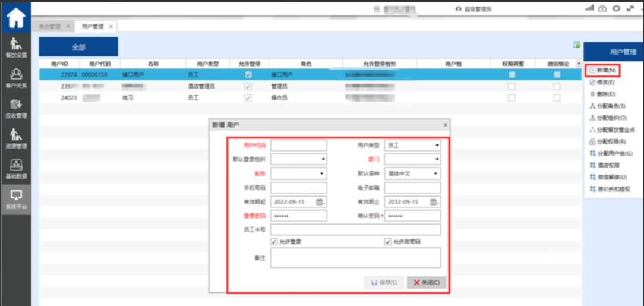The height and width of the screenshot is (306, 644).
Task: Open 客户关系 module in the sidebar
Action: point(16,78)
